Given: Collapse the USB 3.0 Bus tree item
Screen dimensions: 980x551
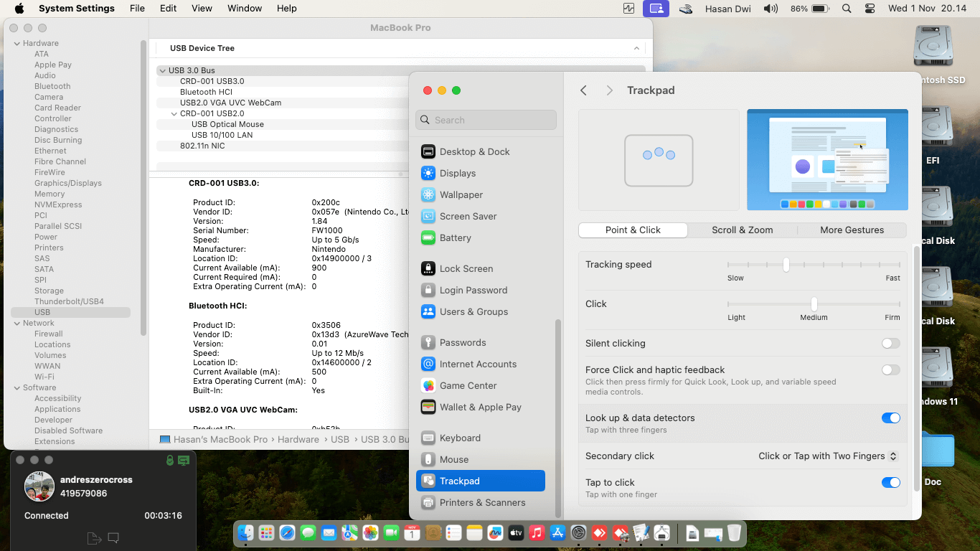Looking at the screenshot, I should (162, 70).
